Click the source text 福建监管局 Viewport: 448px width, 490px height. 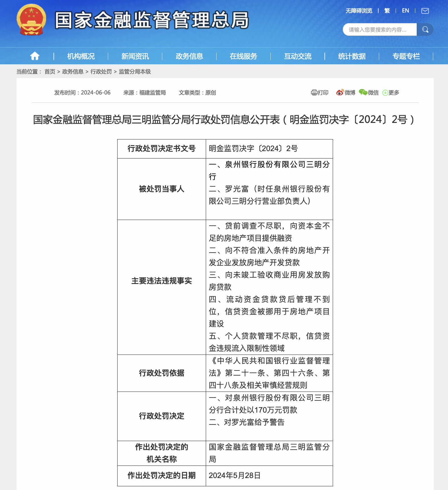tap(153, 92)
